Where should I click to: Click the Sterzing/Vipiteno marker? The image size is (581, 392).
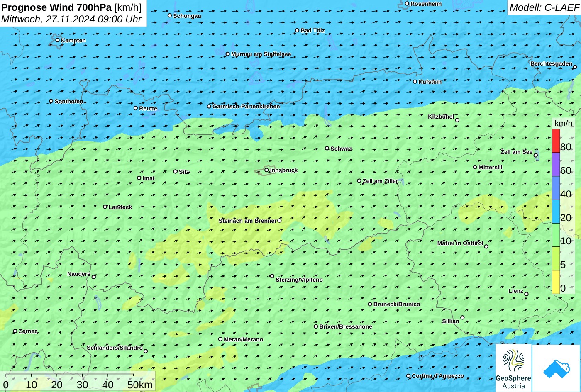click(x=272, y=276)
